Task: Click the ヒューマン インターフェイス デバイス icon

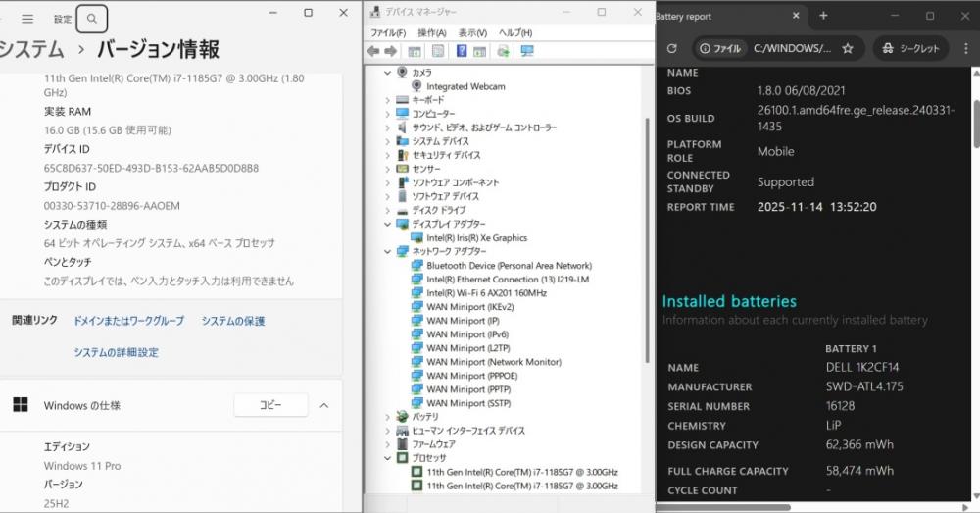Action: tap(402, 431)
